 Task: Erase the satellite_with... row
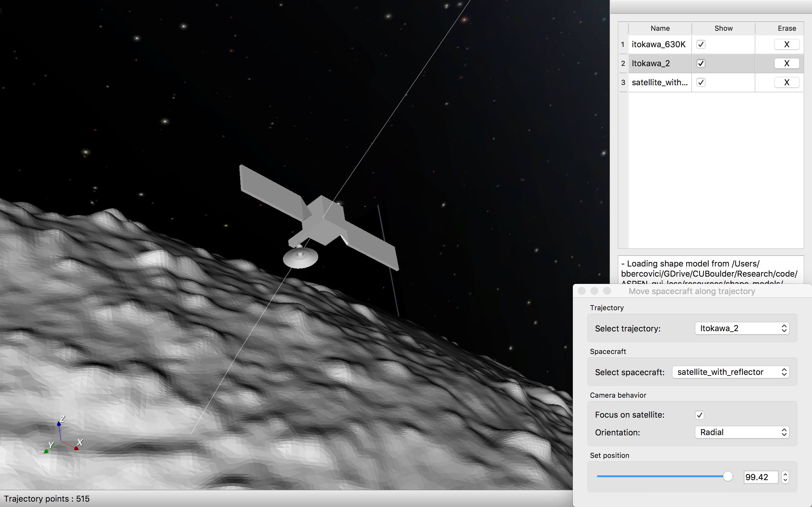(x=786, y=82)
